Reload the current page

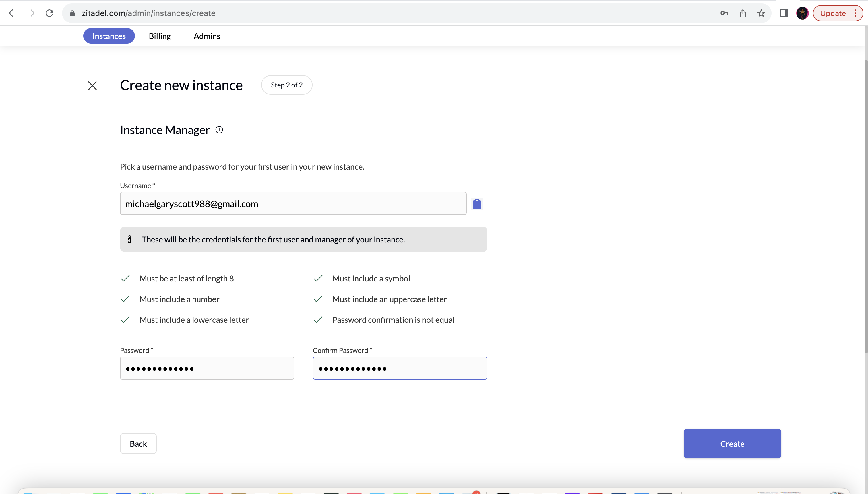tap(50, 13)
